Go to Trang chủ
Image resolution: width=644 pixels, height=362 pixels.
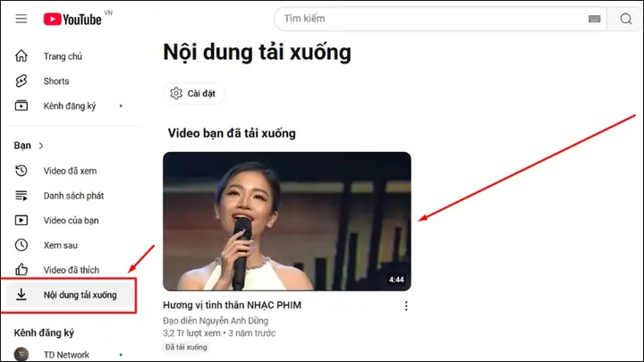(63, 56)
